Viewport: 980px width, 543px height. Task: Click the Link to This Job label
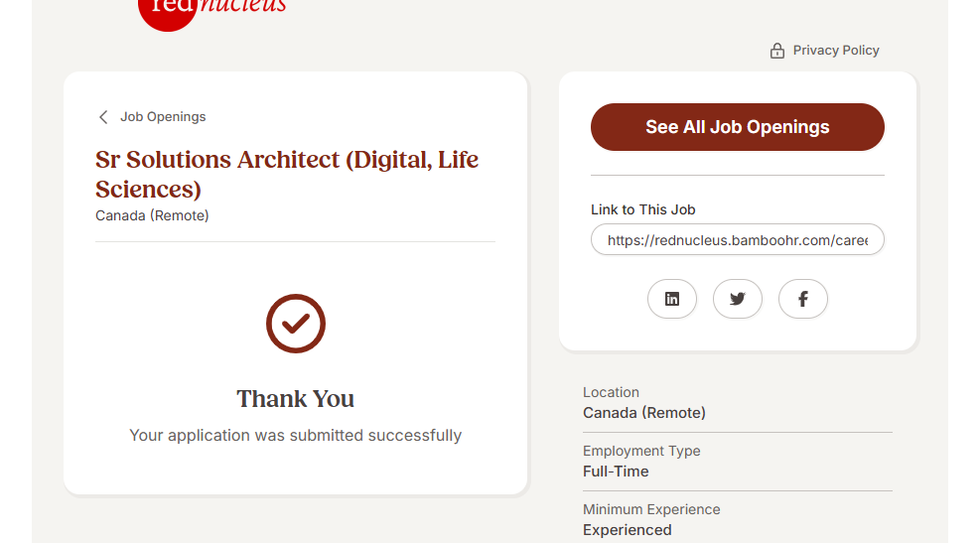point(642,209)
